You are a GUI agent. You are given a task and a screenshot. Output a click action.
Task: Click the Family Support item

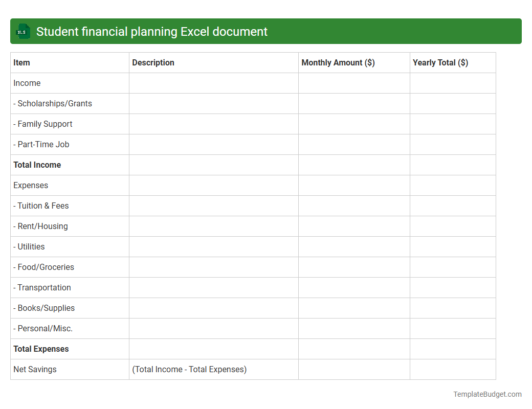tap(43, 124)
